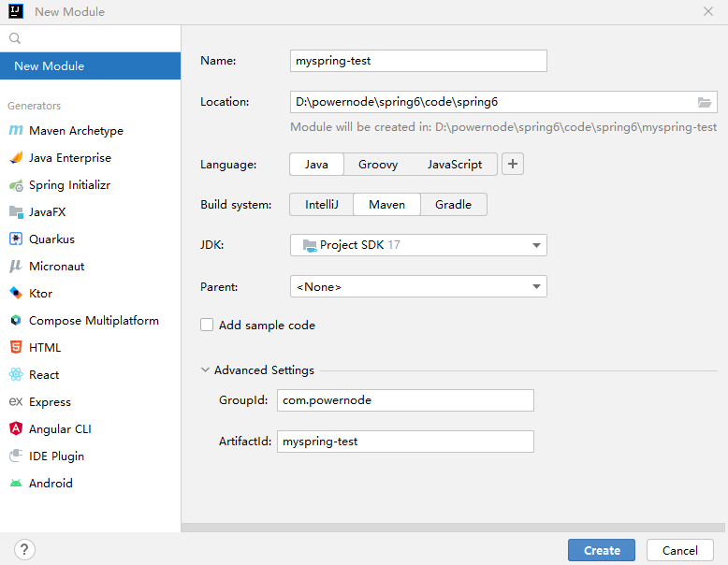Screen dimensions: 728x565
Task: Select JavaScript as the language
Action: coord(455,165)
